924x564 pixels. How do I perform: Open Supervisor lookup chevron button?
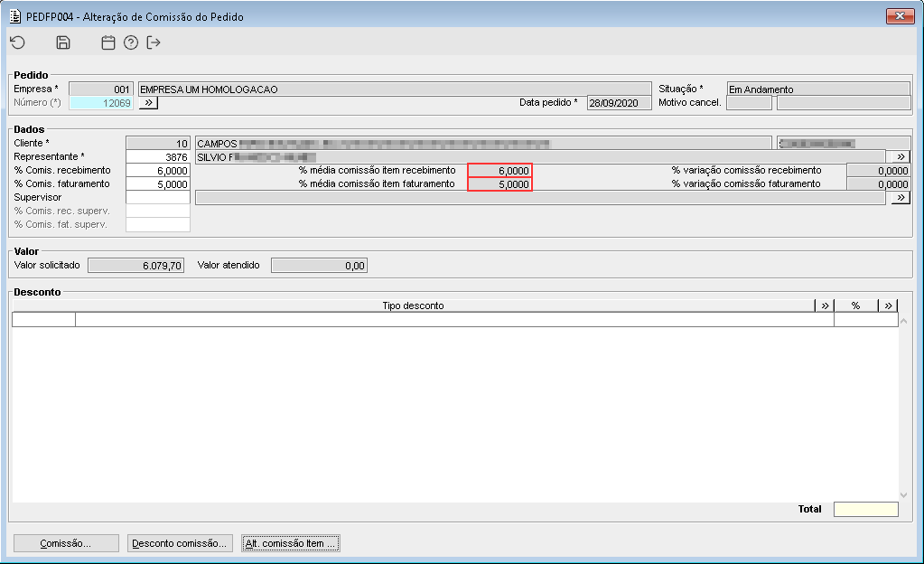(x=901, y=198)
